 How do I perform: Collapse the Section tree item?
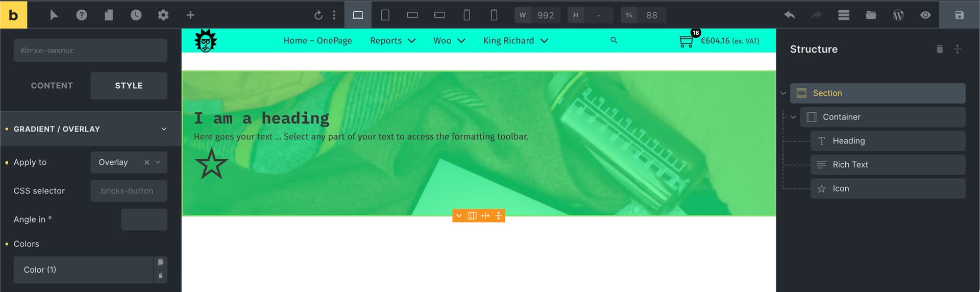[783, 93]
